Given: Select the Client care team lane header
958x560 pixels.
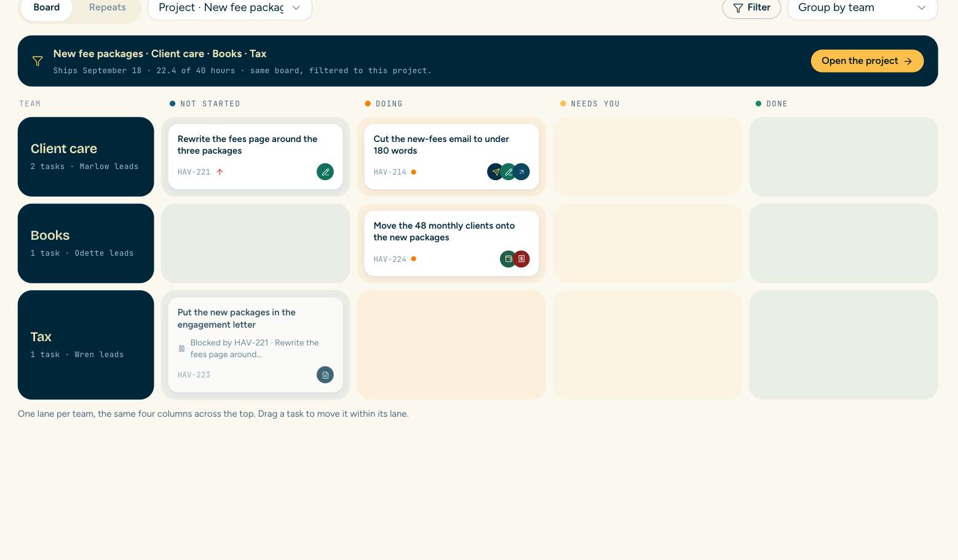Looking at the screenshot, I should tap(86, 157).
